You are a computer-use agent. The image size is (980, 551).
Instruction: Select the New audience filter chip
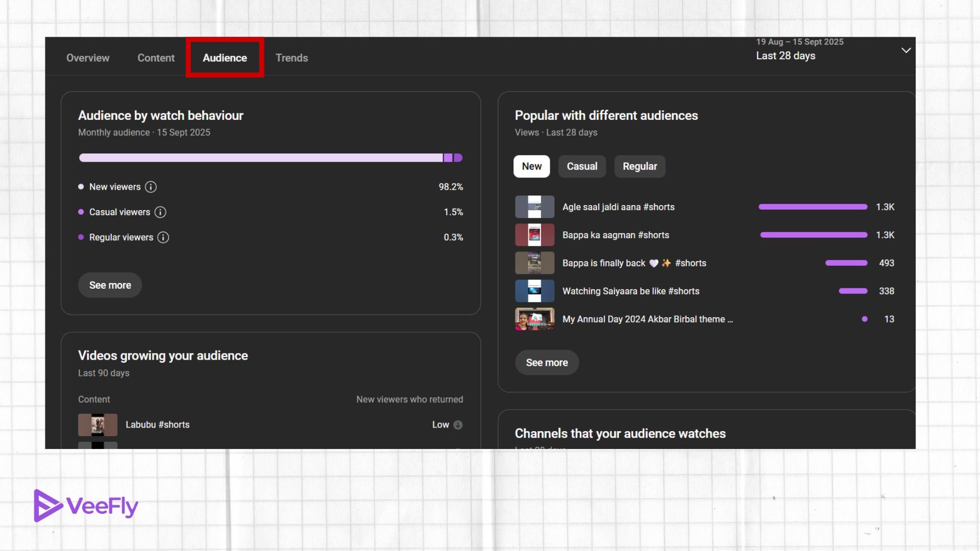tap(531, 166)
